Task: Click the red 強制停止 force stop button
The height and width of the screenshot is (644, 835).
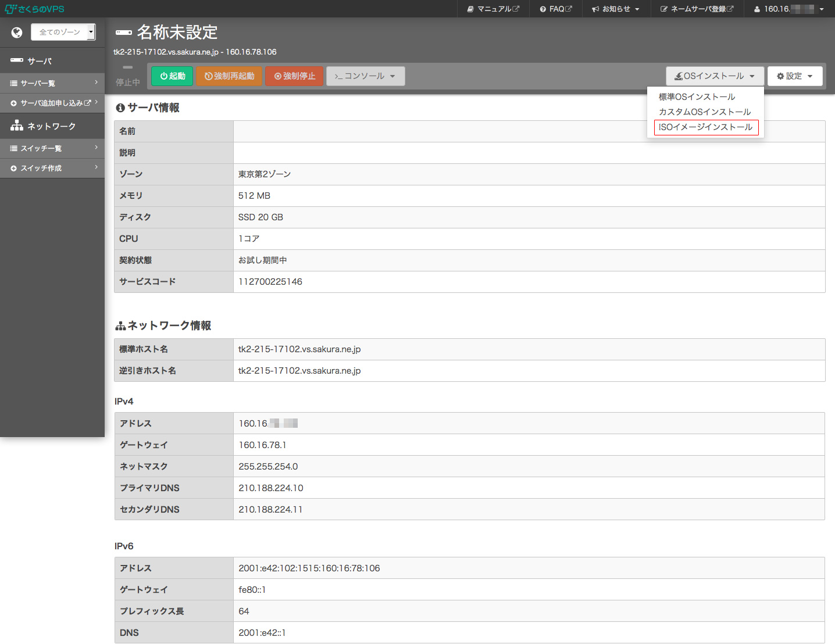Action: click(x=294, y=76)
